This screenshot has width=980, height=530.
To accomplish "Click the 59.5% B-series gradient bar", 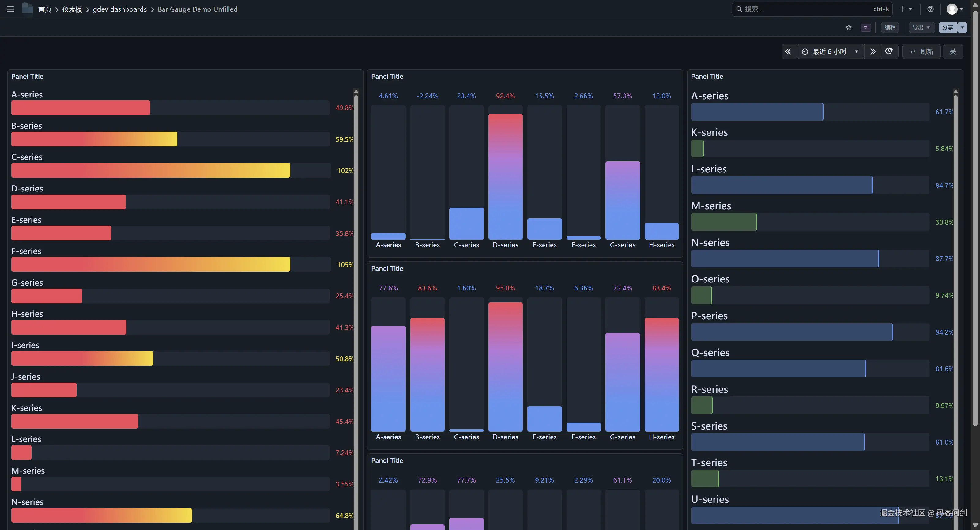I will pyautogui.click(x=94, y=139).
